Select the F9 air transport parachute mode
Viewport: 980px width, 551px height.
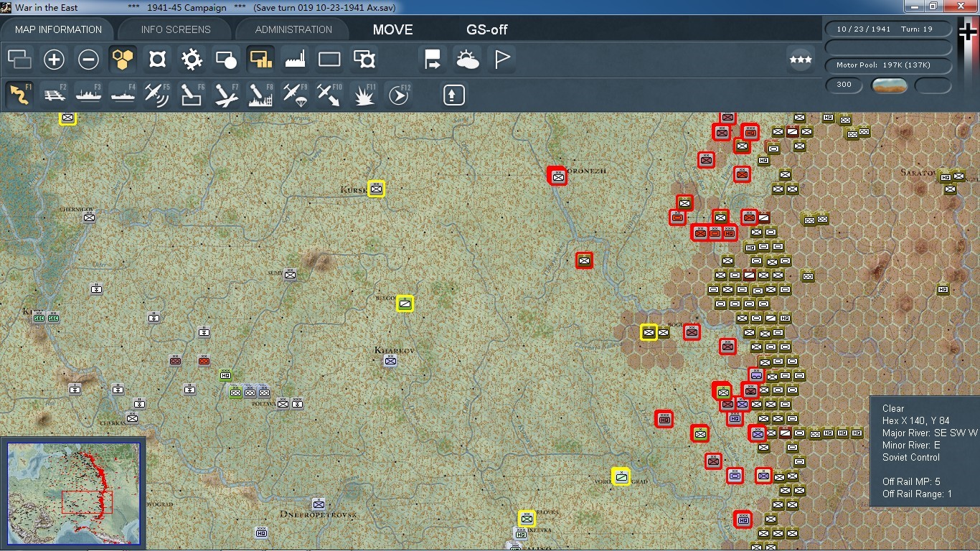pos(295,95)
